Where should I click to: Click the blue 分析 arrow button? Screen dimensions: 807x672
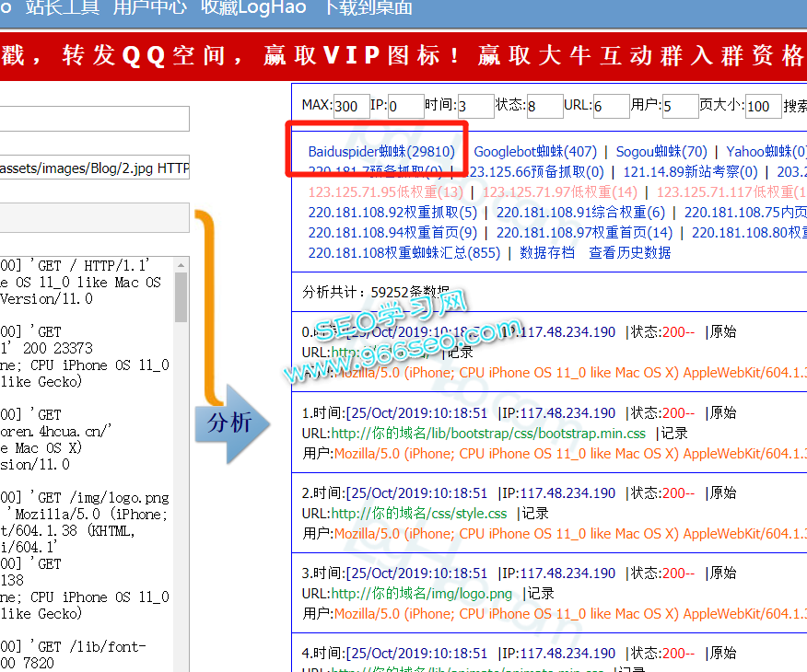click(232, 423)
